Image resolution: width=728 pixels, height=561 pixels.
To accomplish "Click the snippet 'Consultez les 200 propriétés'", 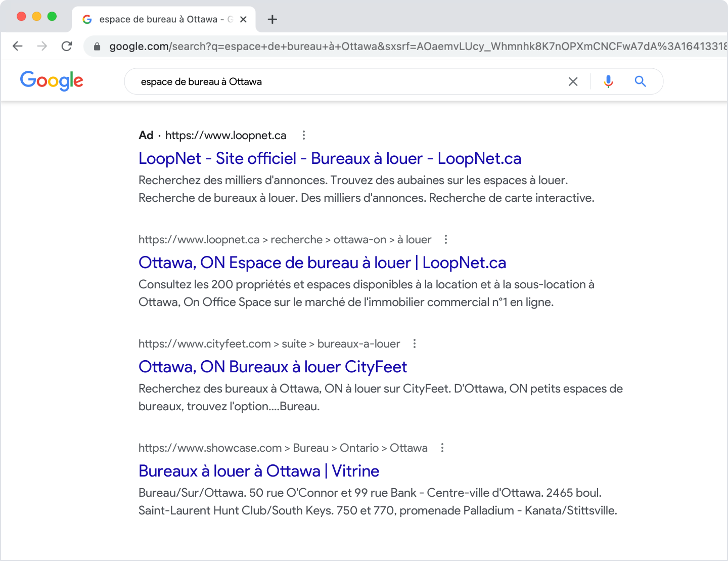I will click(x=366, y=293).
